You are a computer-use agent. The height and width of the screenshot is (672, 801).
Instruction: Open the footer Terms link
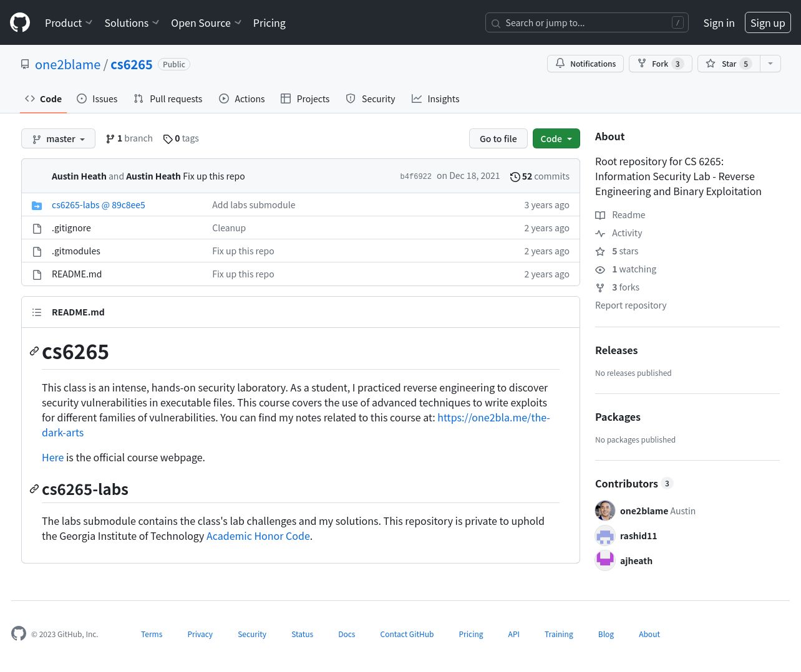152,634
